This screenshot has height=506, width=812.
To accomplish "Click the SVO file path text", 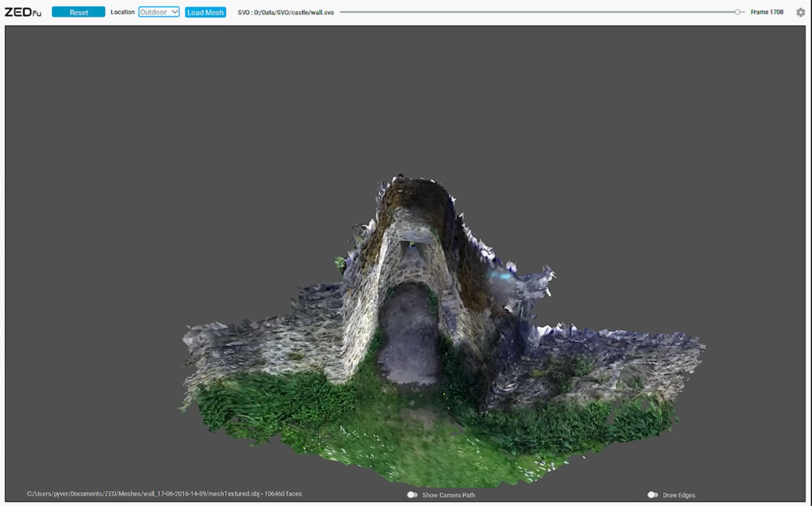I will tap(285, 13).
